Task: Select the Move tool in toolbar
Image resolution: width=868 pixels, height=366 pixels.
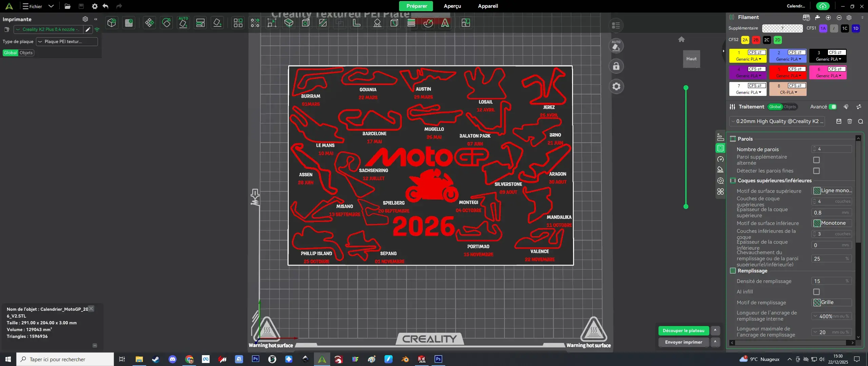Action: pos(149,23)
